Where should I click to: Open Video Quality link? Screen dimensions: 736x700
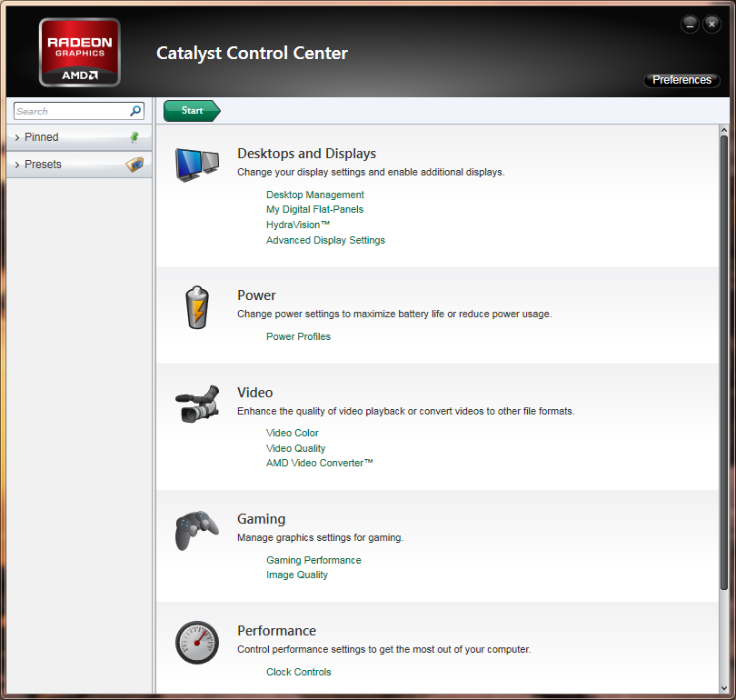coord(295,448)
